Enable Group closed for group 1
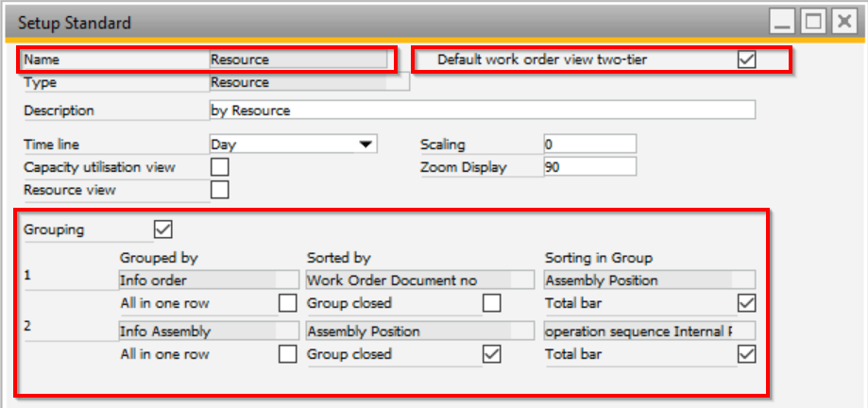The image size is (868, 408). (491, 303)
